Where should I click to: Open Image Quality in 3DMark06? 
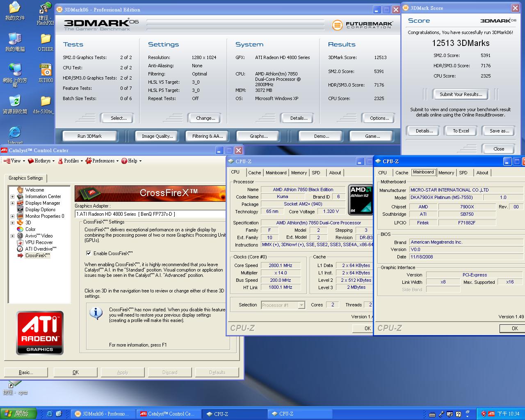157,136
